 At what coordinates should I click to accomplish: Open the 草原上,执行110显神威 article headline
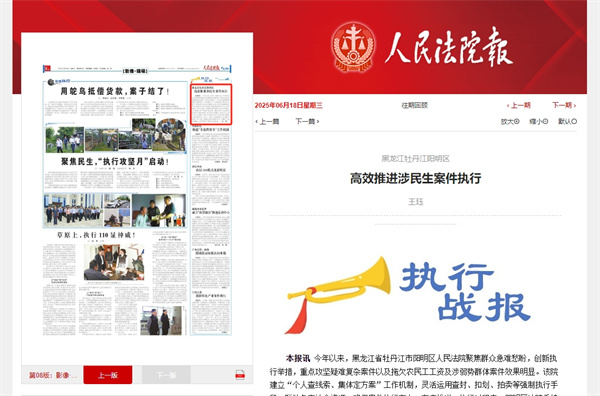point(96,235)
